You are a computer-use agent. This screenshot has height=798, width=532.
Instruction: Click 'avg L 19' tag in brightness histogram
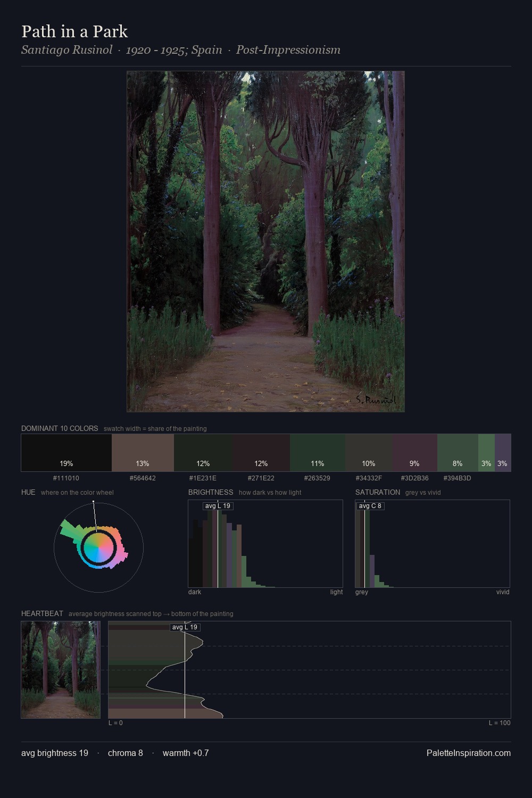(x=218, y=506)
